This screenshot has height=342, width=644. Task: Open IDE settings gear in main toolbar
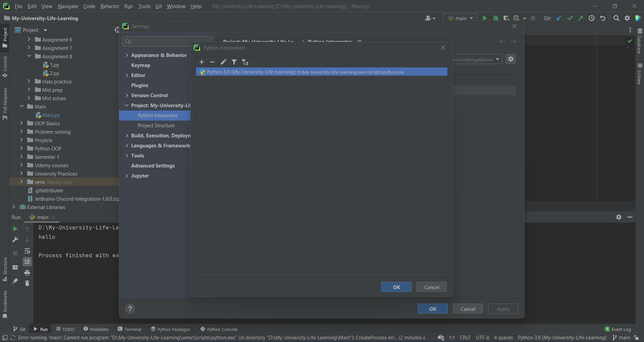tap(627, 18)
